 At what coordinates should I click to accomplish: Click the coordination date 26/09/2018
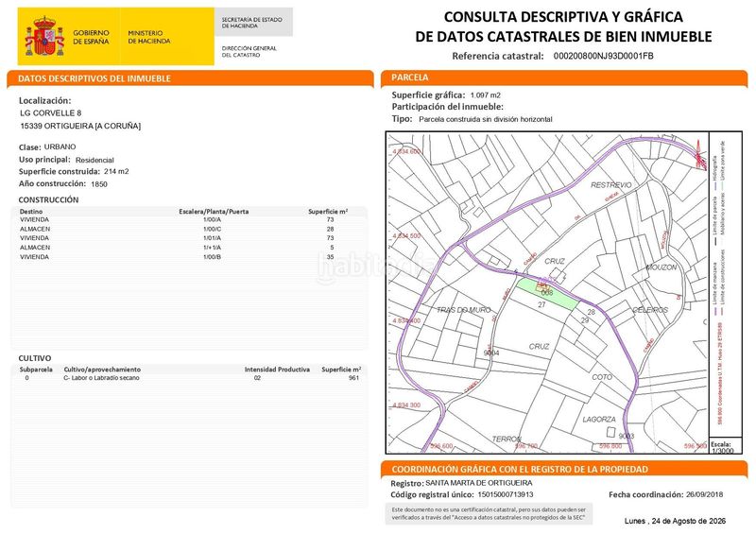coord(704,494)
